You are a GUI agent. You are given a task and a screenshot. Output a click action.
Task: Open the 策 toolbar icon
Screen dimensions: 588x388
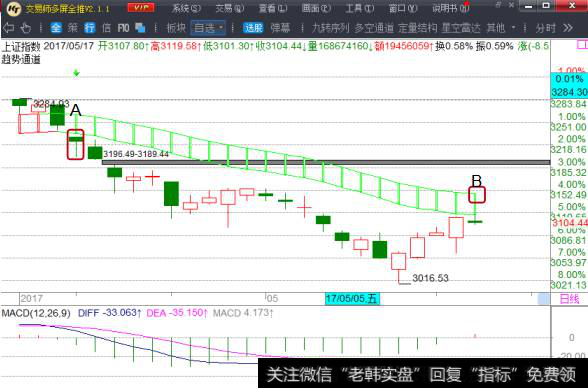[x=73, y=28]
